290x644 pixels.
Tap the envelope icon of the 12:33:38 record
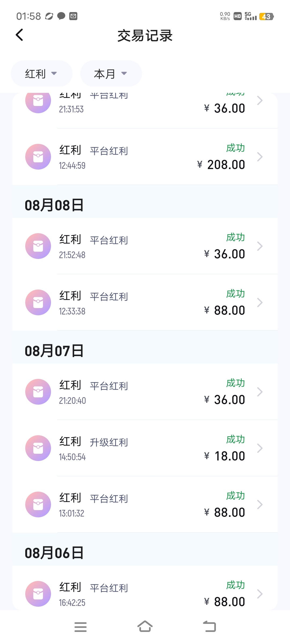tap(38, 302)
